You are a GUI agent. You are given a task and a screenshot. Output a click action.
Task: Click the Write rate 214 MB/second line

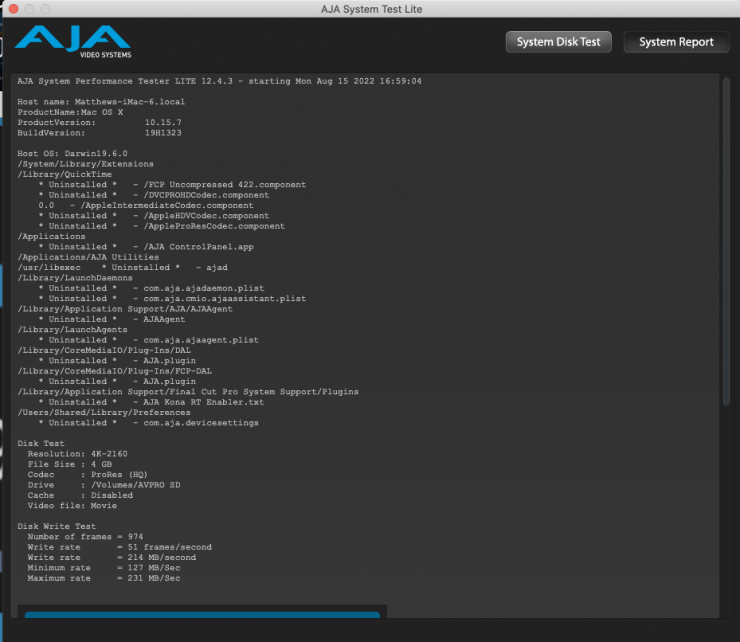click(105, 557)
